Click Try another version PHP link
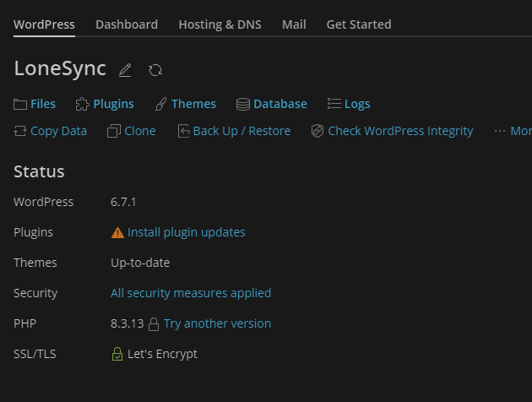This screenshot has width=532, height=402. tap(217, 323)
